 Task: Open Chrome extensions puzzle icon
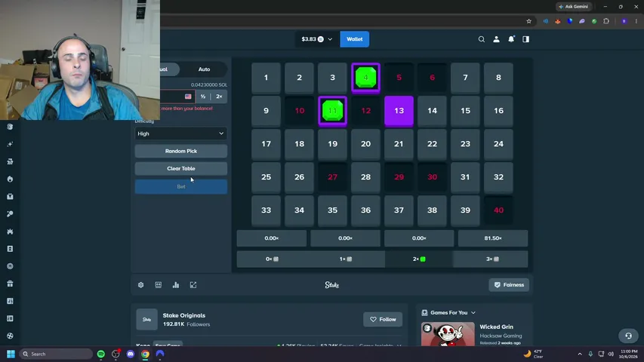[606, 21]
